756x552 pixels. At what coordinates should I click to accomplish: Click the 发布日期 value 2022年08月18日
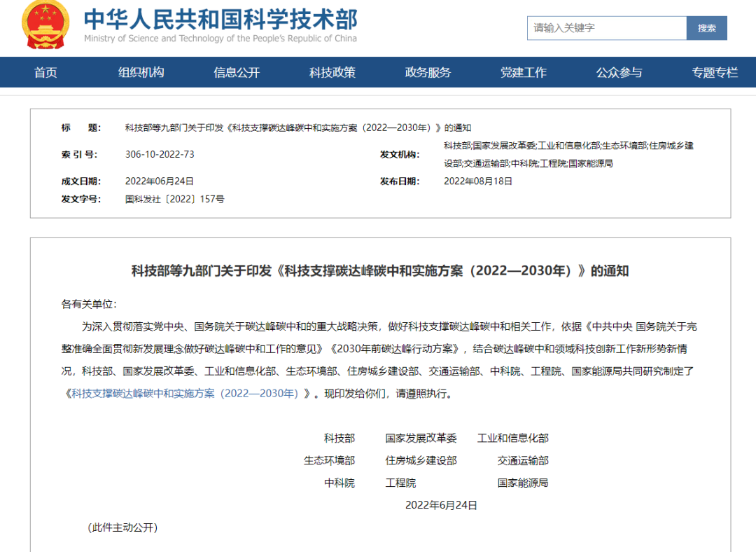point(478,181)
